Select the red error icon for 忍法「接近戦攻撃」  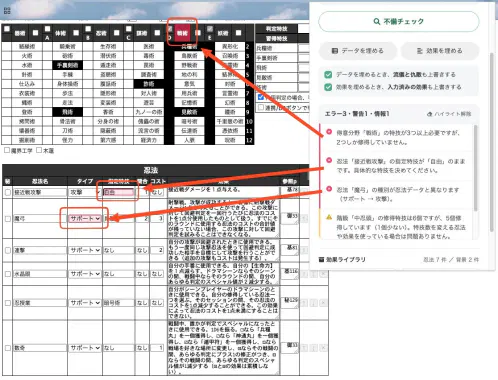(329, 160)
